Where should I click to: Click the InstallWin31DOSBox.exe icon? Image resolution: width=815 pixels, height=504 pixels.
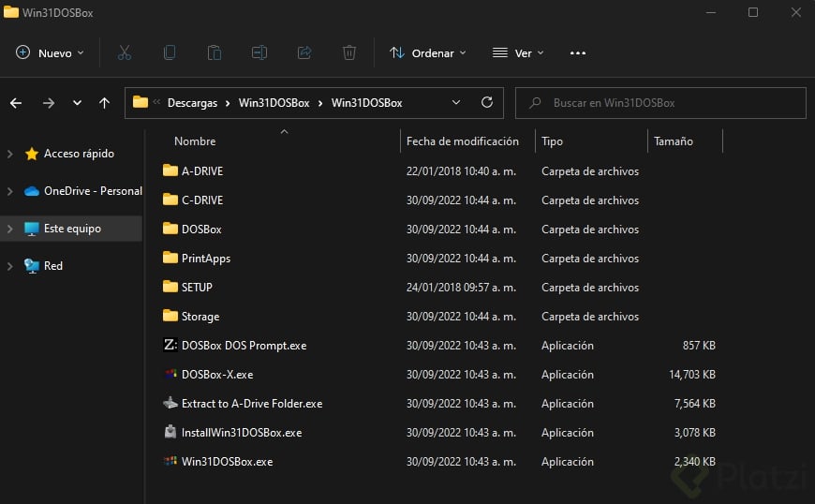pyautogui.click(x=170, y=432)
